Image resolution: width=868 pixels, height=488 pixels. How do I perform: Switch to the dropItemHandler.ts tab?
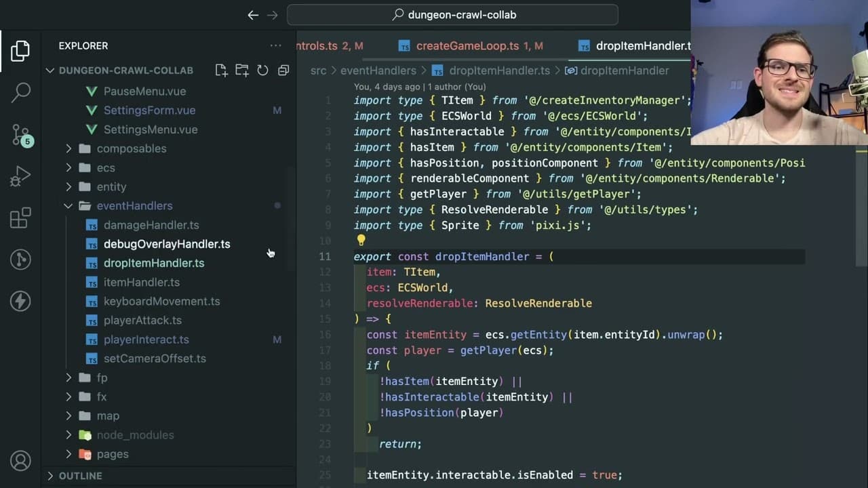click(x=633, y=46)
